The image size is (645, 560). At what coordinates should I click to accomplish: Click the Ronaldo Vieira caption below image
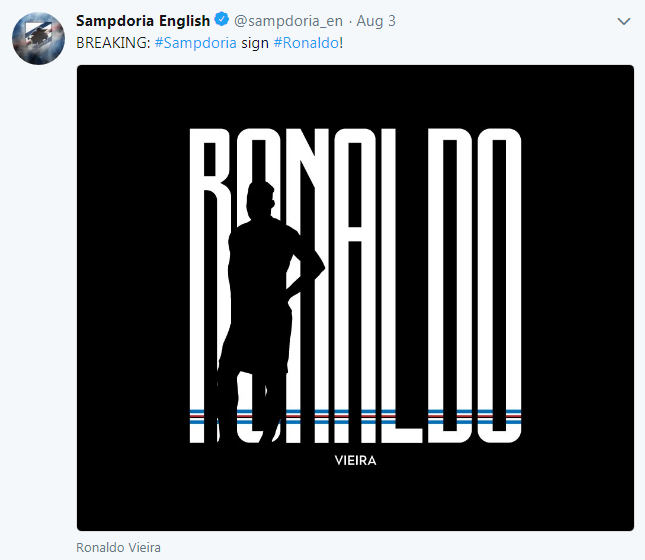(117, 548)
